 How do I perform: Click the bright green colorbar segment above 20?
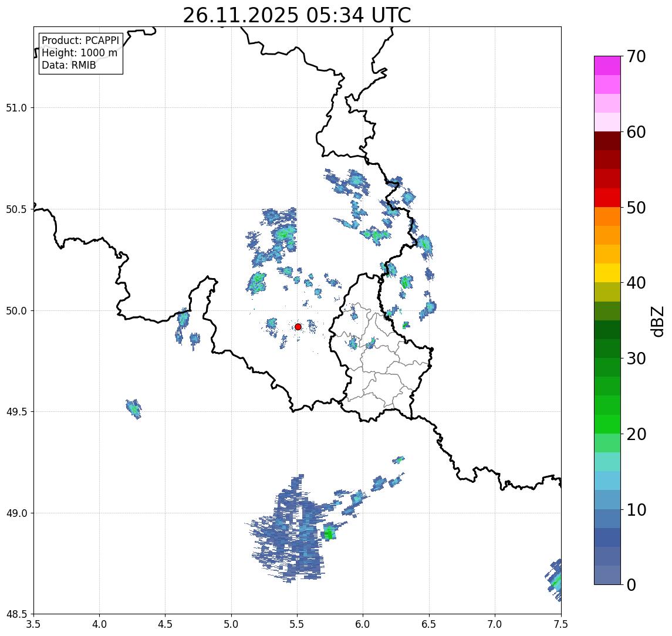(607, 424)
